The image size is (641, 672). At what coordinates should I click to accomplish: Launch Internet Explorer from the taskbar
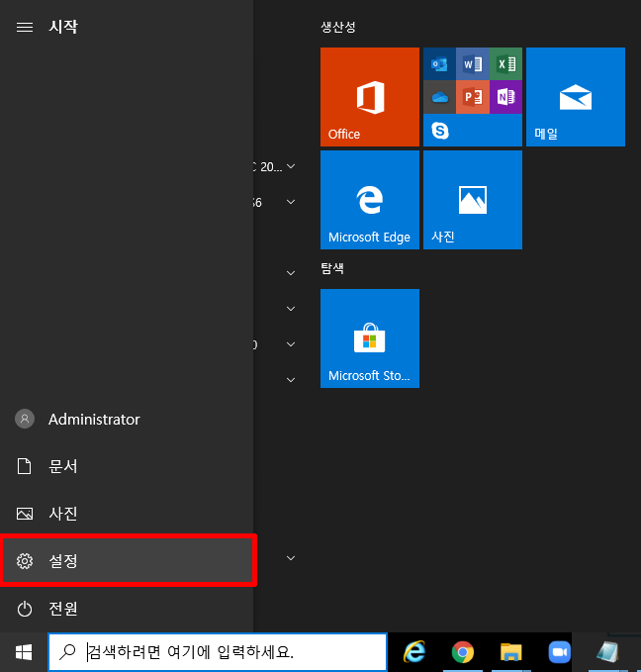click(x=414, y=652)
